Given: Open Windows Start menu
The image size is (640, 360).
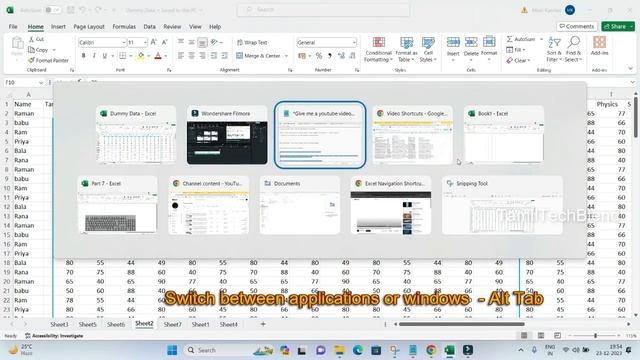Looking at the screenshot, I should point(172,350).
